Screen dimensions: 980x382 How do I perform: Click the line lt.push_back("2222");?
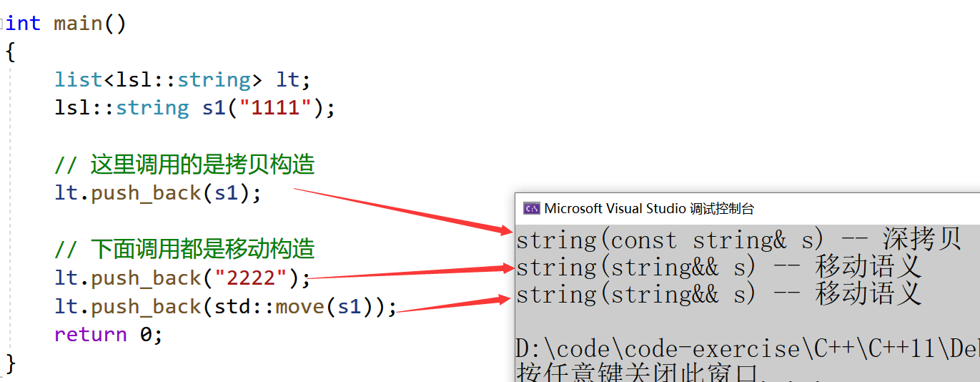183,278
